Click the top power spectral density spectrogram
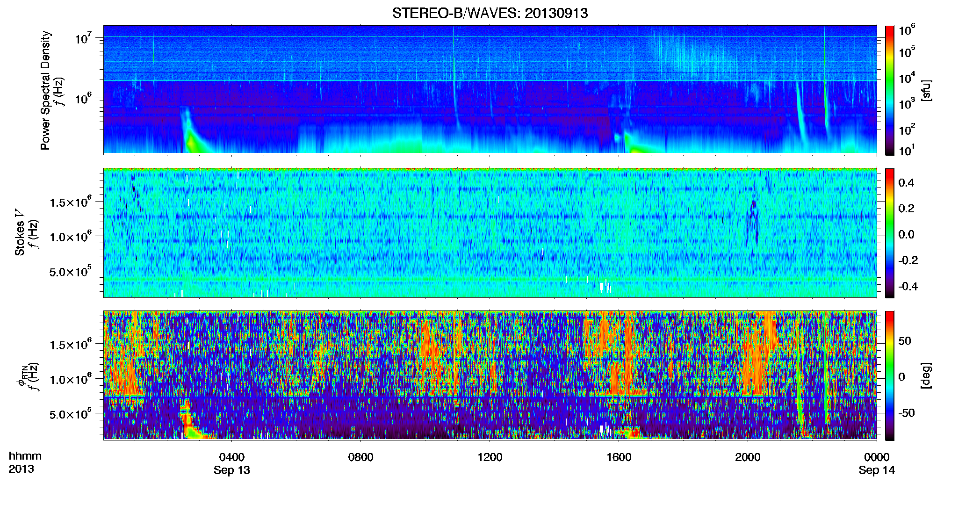This screenshot has width=980, height=505. pos(490,90)
